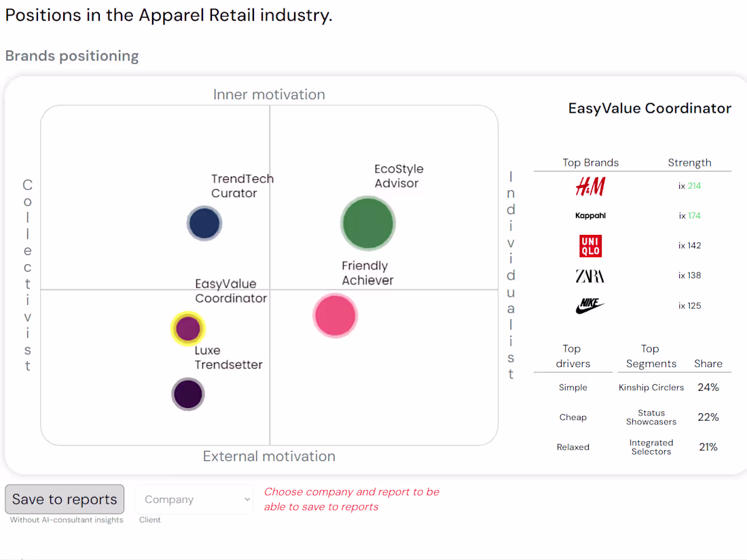This screenshot has height=560, width=747.
Task: Select the Luxe Trendsetter purple bubble
Action: tap(187, 394)
